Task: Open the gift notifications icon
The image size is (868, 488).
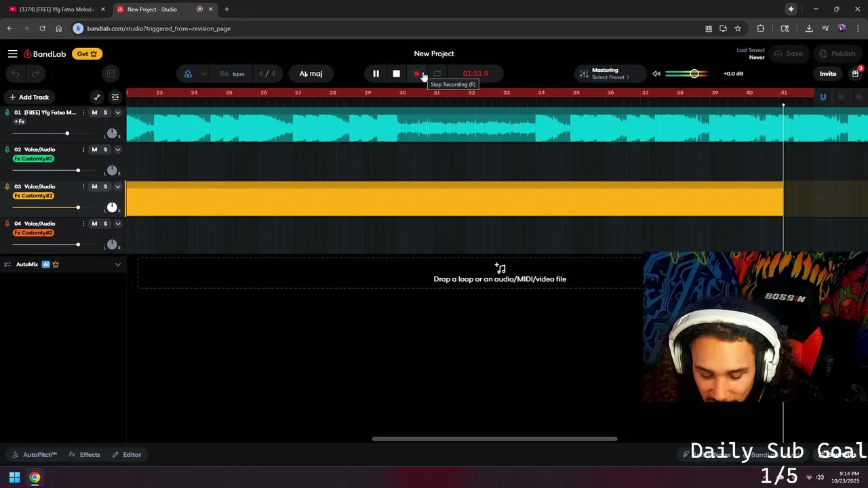Action: click(856, 73)
